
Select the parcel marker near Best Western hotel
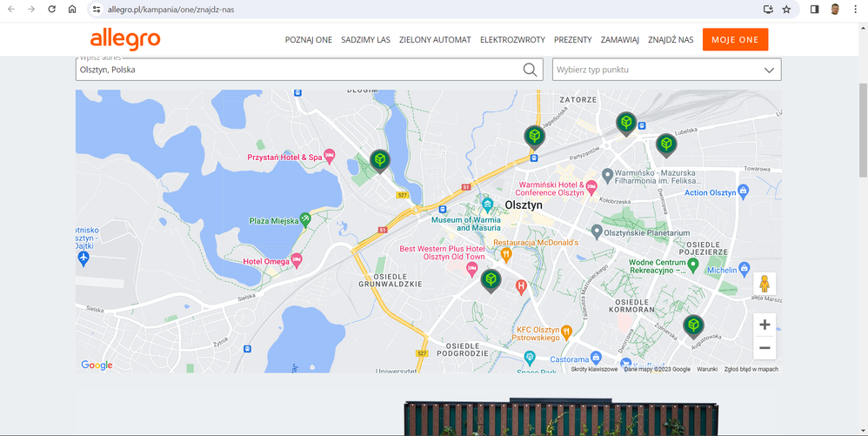tap(491, 281)
